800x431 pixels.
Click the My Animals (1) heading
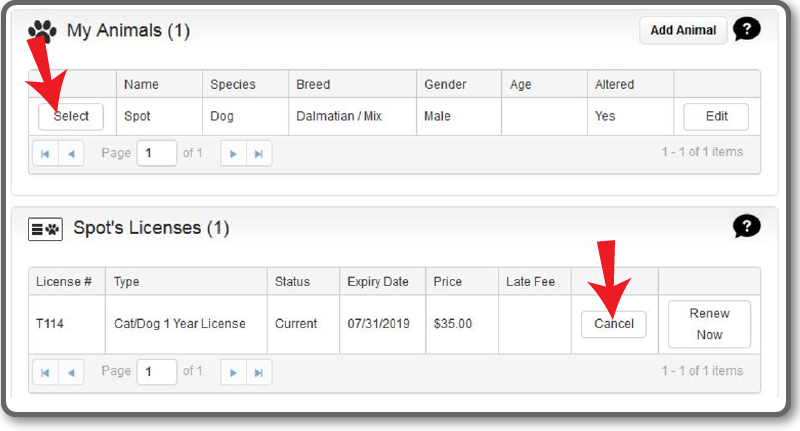tap(129, 31)
